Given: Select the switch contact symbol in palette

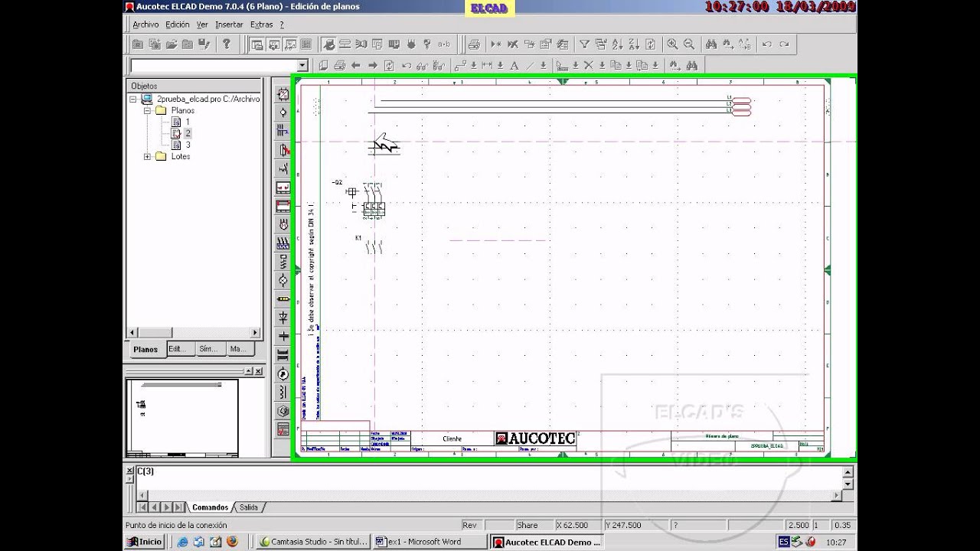Looking at the screenshot, I should point(283,168).
